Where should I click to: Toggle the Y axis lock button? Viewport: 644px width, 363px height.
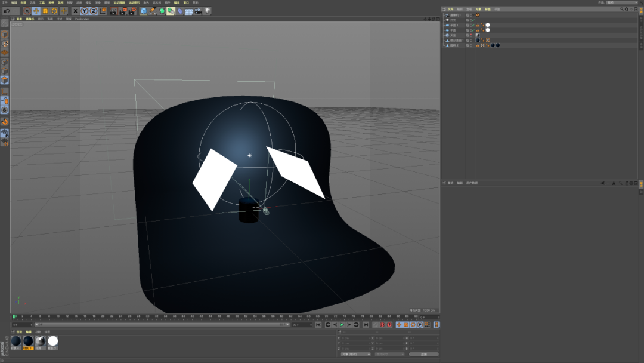pyautogui.click(x=84, y=11)
